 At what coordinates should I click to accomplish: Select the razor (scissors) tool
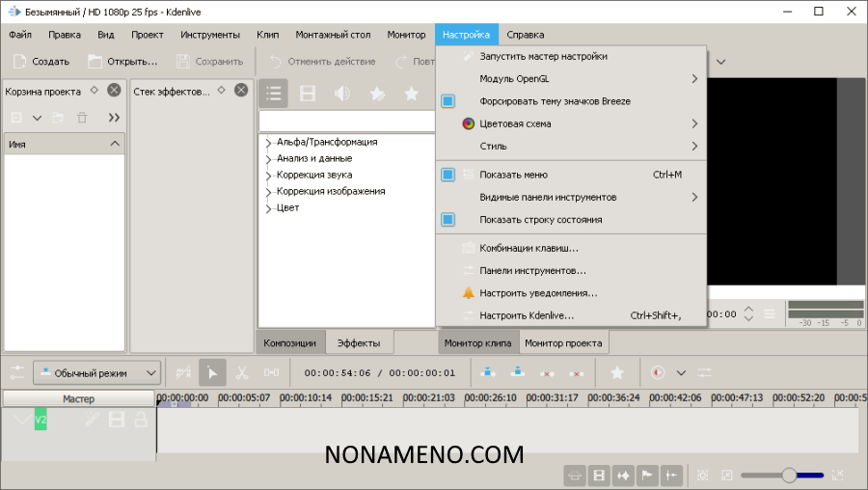(x=242, y=372)
